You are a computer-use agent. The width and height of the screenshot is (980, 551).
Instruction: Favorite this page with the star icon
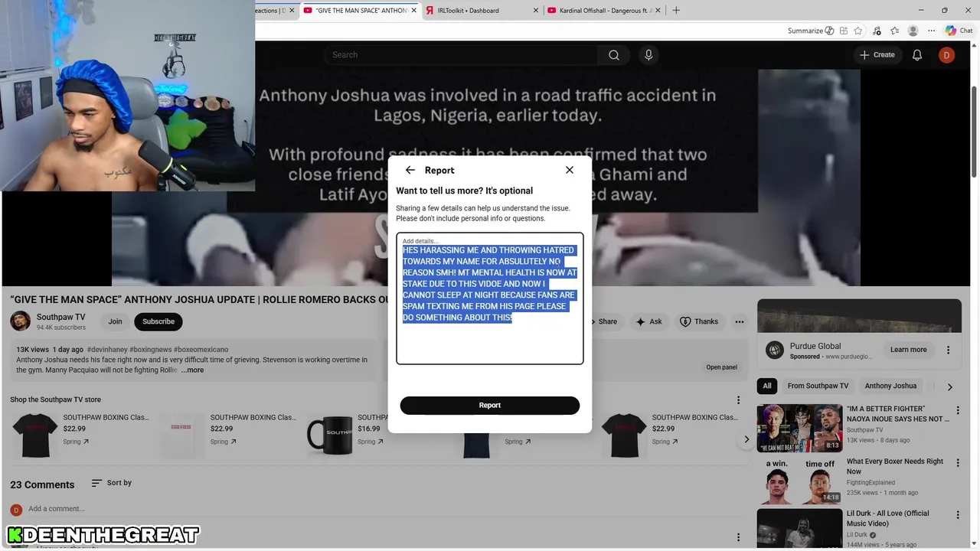coord(858,31)
